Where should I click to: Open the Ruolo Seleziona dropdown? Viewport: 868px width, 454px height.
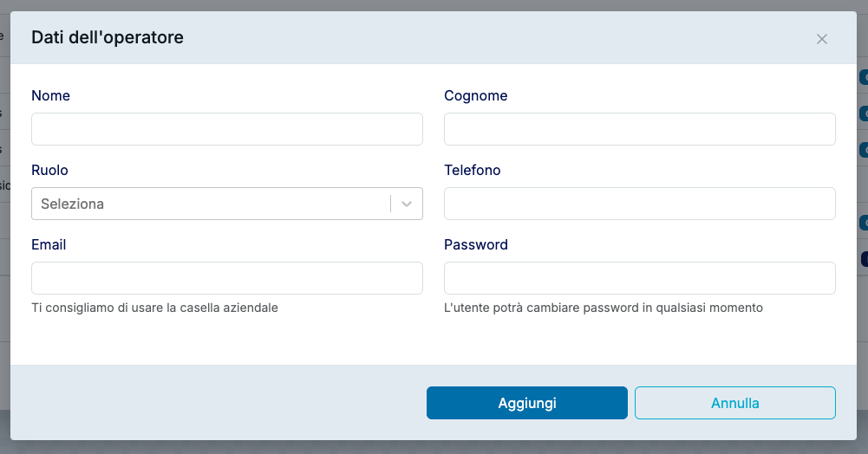click(x=210, y=204)
